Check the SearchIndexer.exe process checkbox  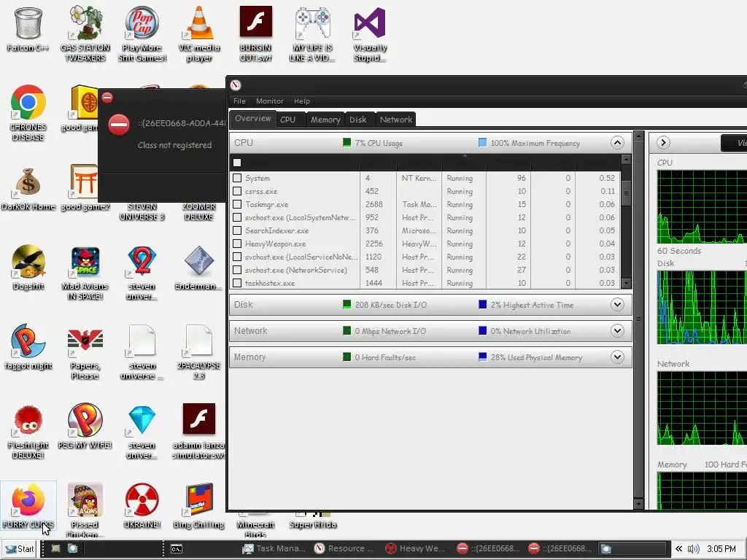pos(237,230)
